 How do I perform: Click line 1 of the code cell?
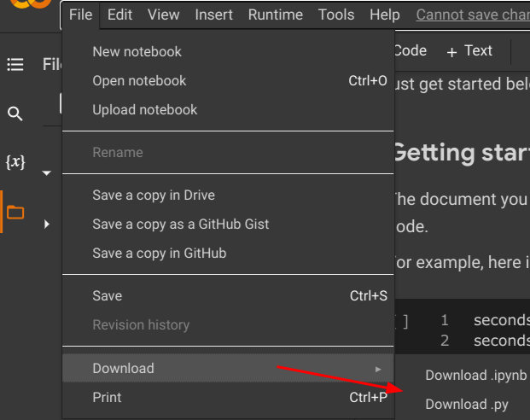click(502, 320)
